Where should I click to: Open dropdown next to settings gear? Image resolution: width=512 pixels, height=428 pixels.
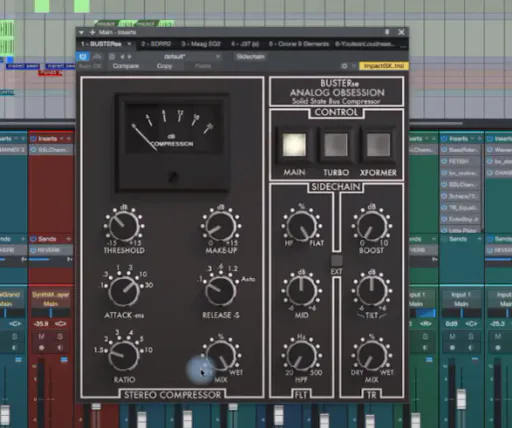click(x=353, y=66)
